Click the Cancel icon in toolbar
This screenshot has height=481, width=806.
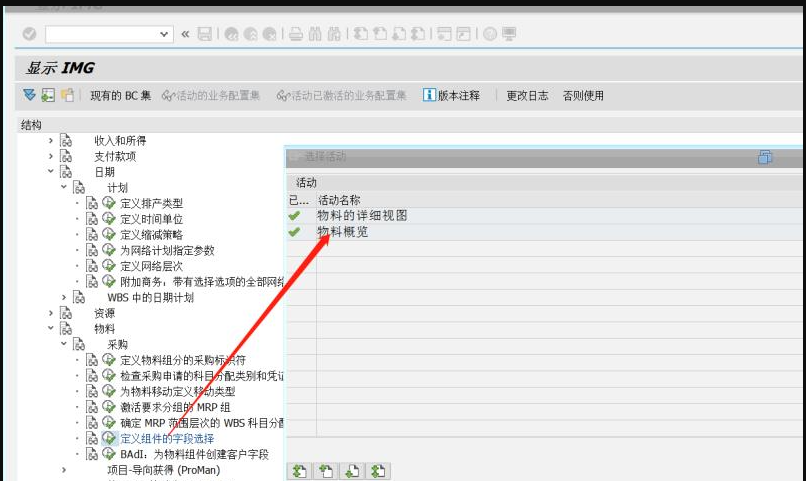click(x=269, y=34)
